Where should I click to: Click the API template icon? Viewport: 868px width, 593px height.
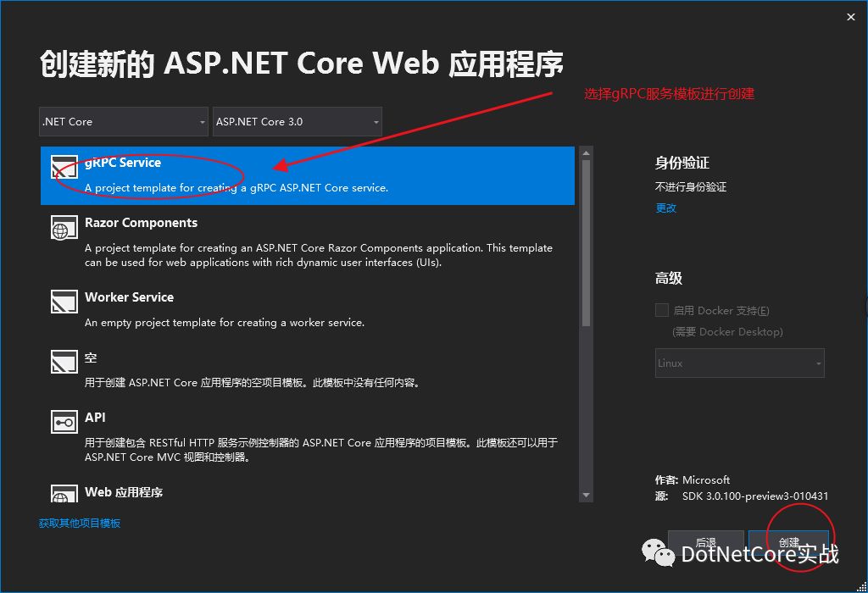pyautogui.click(x=64, y=422)
